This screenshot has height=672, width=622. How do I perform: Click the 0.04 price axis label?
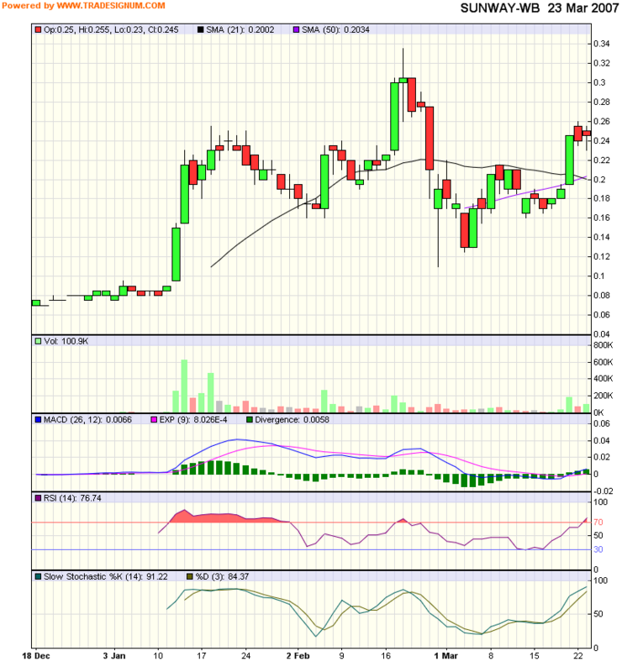(602, 333)
